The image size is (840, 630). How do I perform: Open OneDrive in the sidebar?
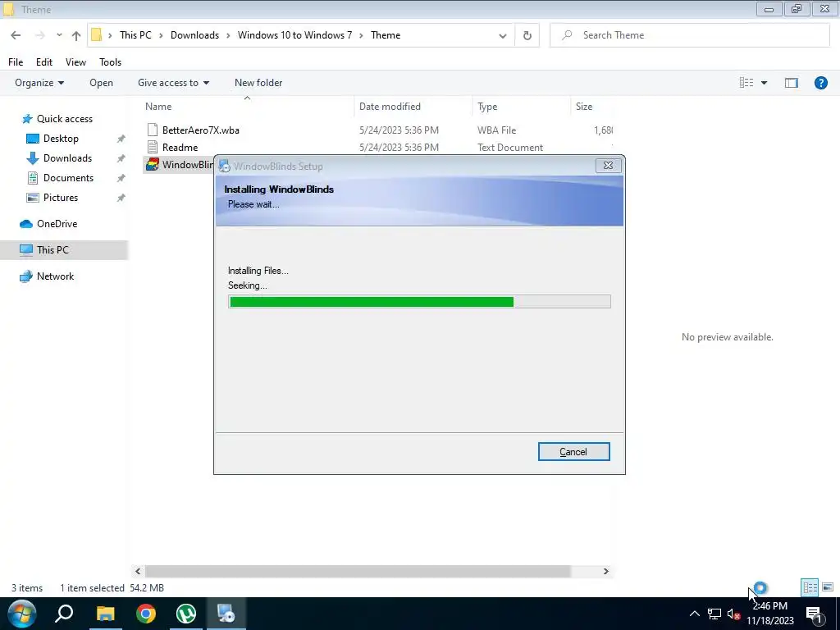coord(57,224)
